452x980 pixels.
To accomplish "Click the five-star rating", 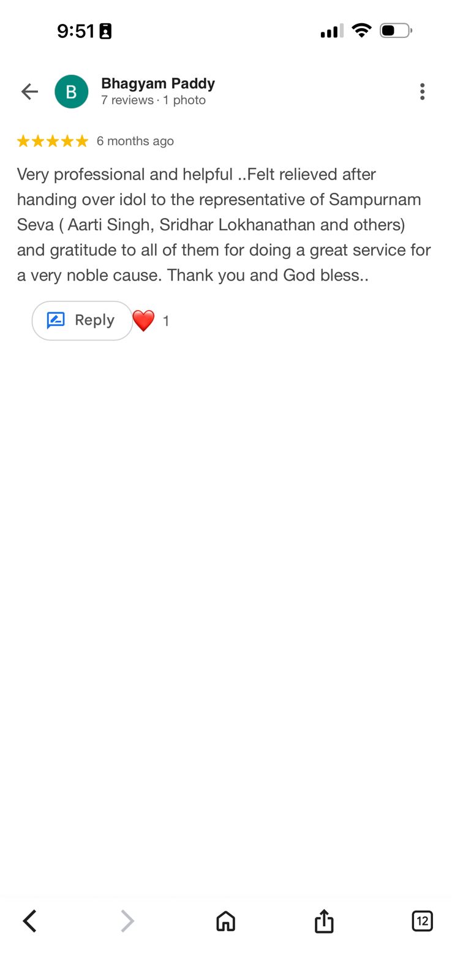I will (53, 141).
